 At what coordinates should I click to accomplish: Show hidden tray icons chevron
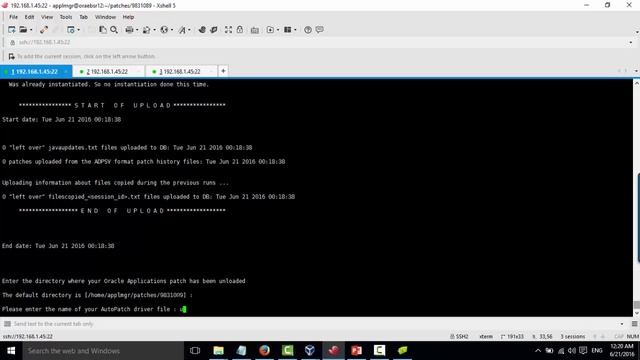pyautogui.click(x=538, y=351)
